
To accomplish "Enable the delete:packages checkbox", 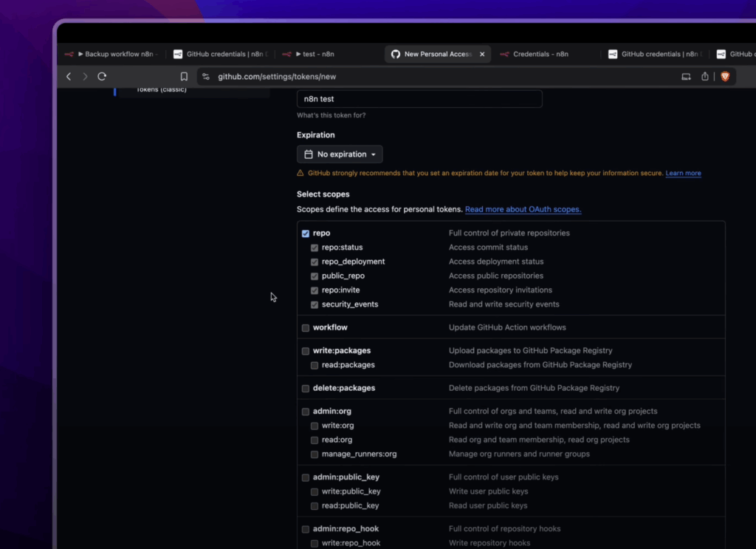I will click(x=306, y=389).
